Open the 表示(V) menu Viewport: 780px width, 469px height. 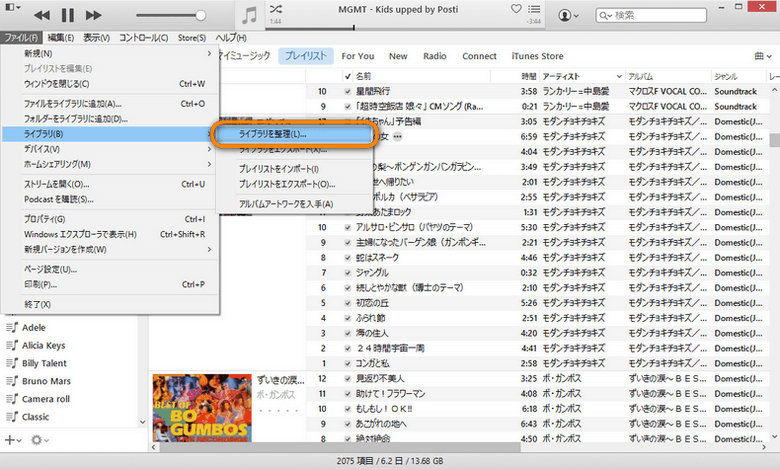96,38
